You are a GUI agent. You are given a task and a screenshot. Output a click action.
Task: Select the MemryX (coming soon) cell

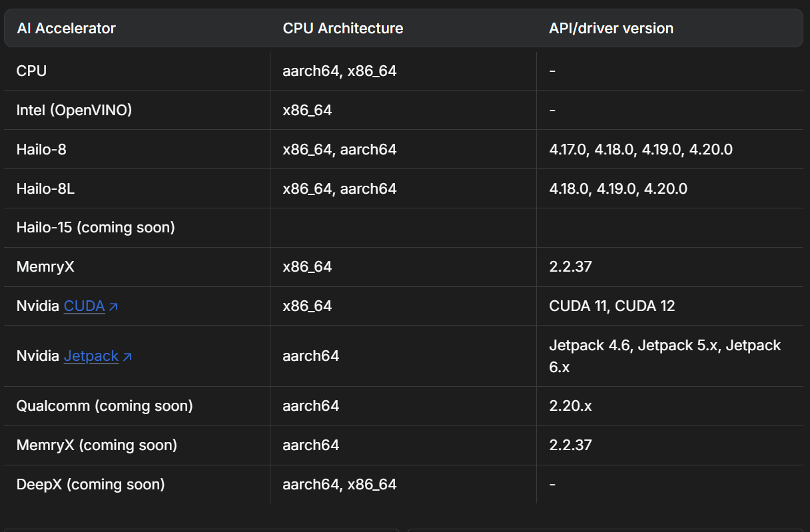pos(97,445)
